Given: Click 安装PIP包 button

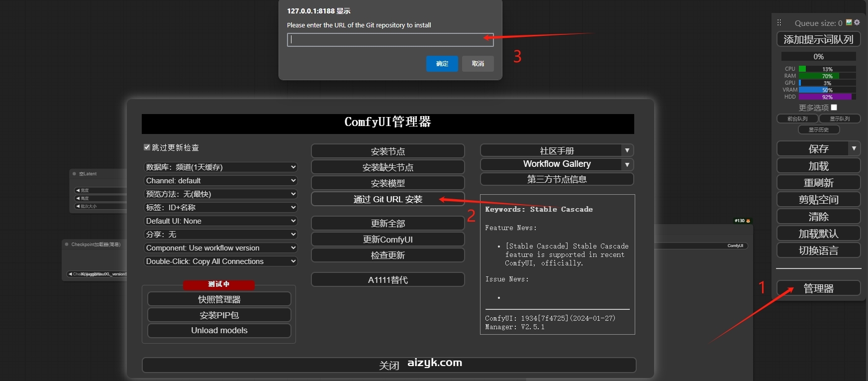Looking at the screenshot, I should pos(219,315).
